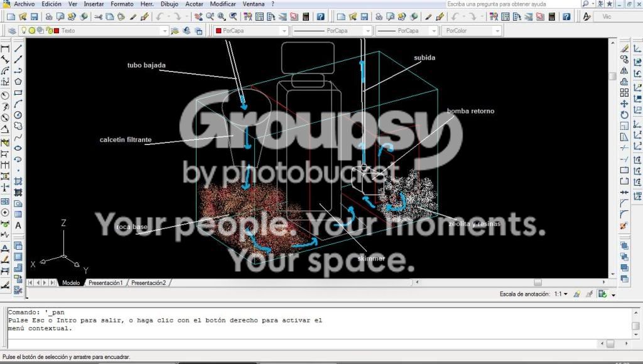The height and width of the screenshot is (364, 643).
Task: Open the Insertar menu
Action: (x=94, y=4)
